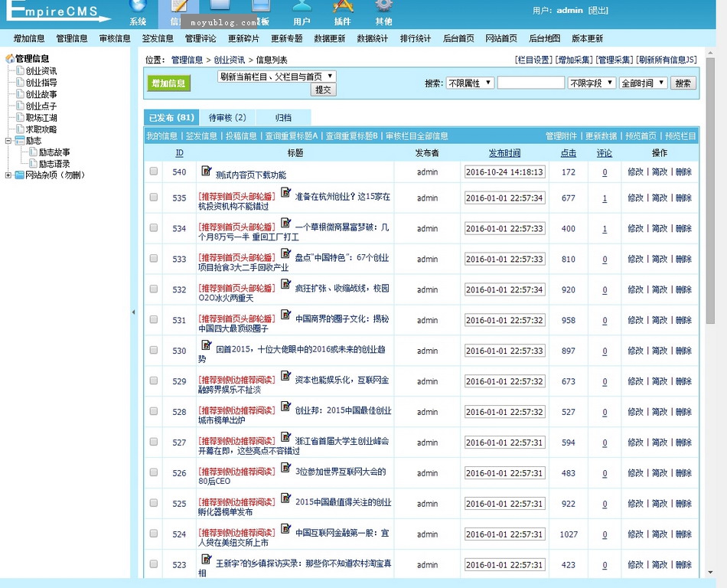Click the edit icon in row 526

285,468
